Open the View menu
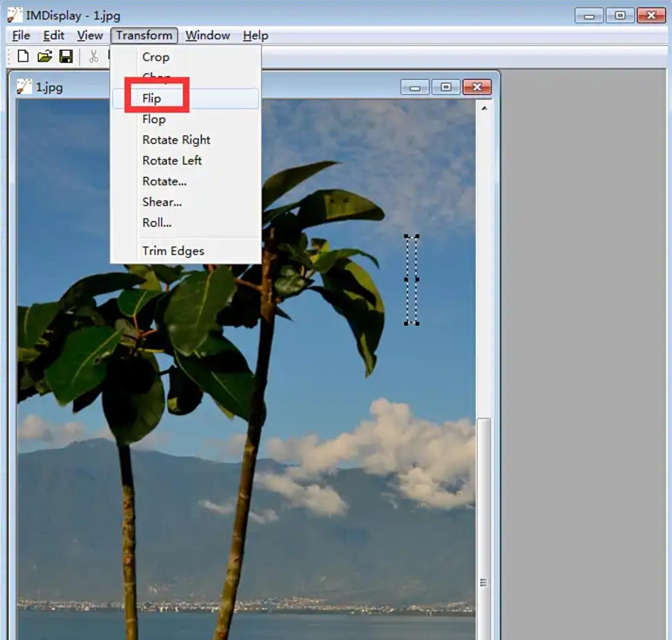The height and width of the screenshot is (640, 672). [90, 36]
